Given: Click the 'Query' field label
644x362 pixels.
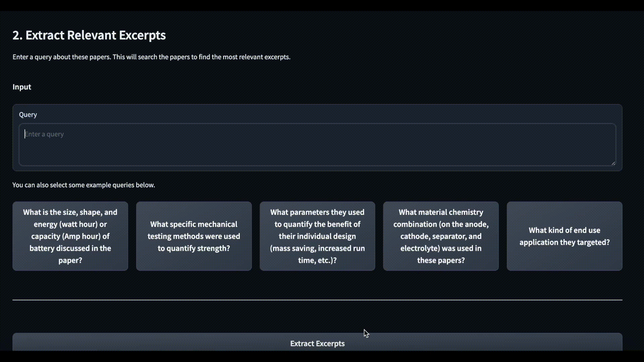Looking at the screenshot, I should [x=28, y=115].
